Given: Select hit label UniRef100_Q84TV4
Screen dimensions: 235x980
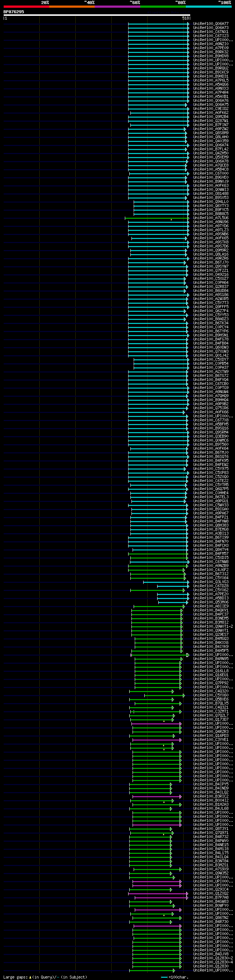Looking at the screenshot, I should [211, 549].
